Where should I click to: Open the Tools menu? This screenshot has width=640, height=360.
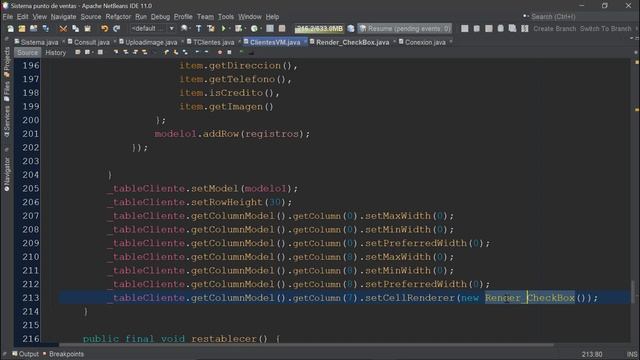tap(225, 17)
